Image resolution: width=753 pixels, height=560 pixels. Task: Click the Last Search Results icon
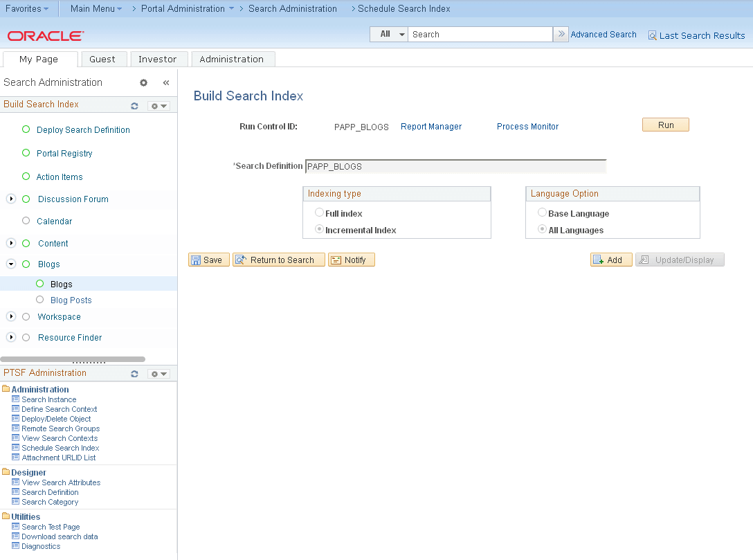pos(651,35)
